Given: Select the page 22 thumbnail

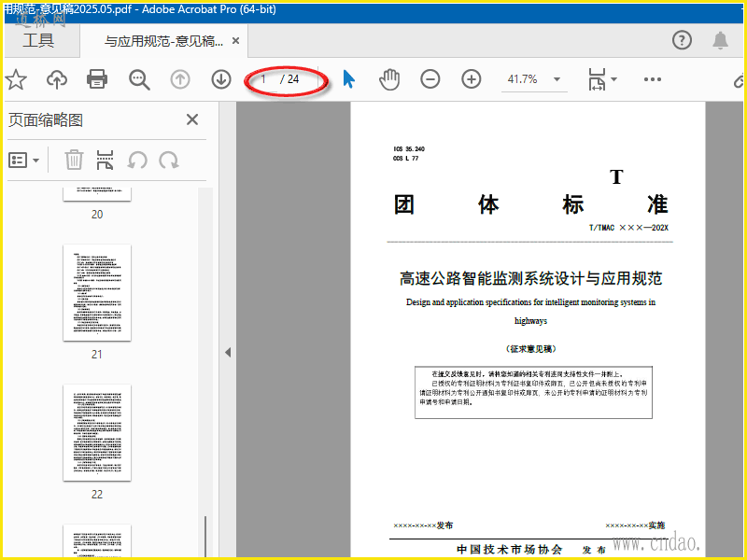Looking at the screenshot, I should (x=97, y=433).
